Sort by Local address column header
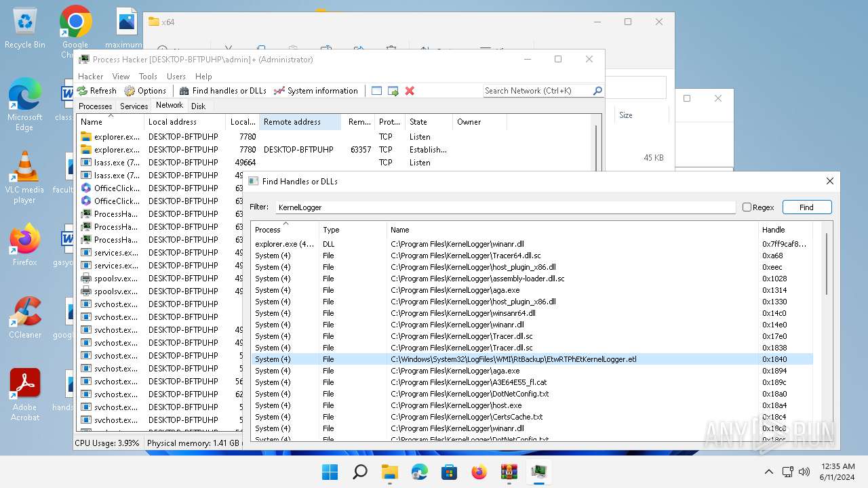Screen dimensions: 868x488 tap(185, 122)
